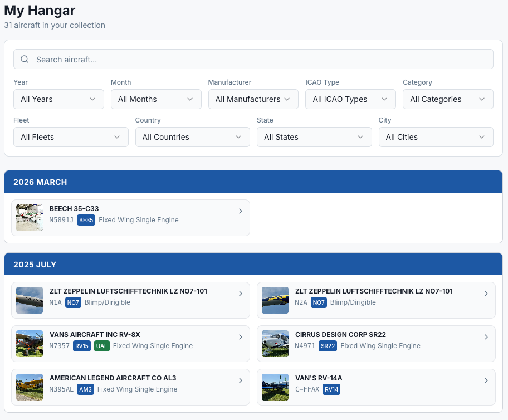Screen dimensions: 508x420
Task: Select the 2025 JULY section header
Action: point(253,264)
